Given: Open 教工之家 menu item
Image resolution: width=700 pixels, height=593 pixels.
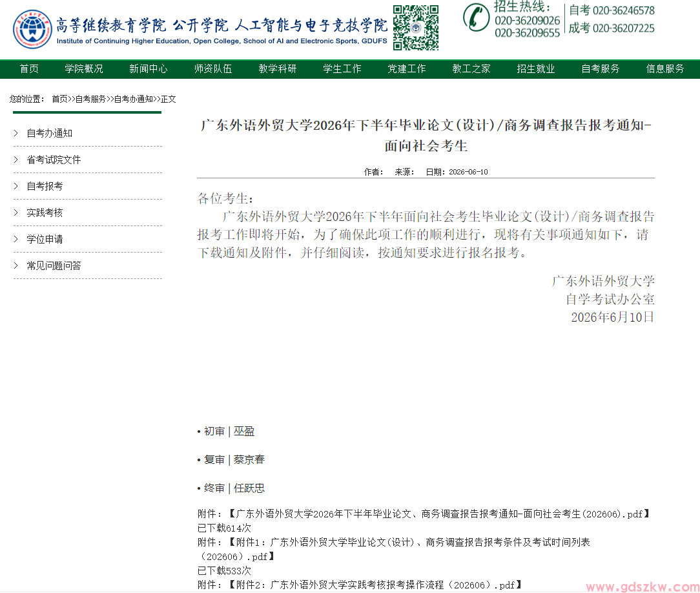Looking at the screenshot, I should point(471,68).
